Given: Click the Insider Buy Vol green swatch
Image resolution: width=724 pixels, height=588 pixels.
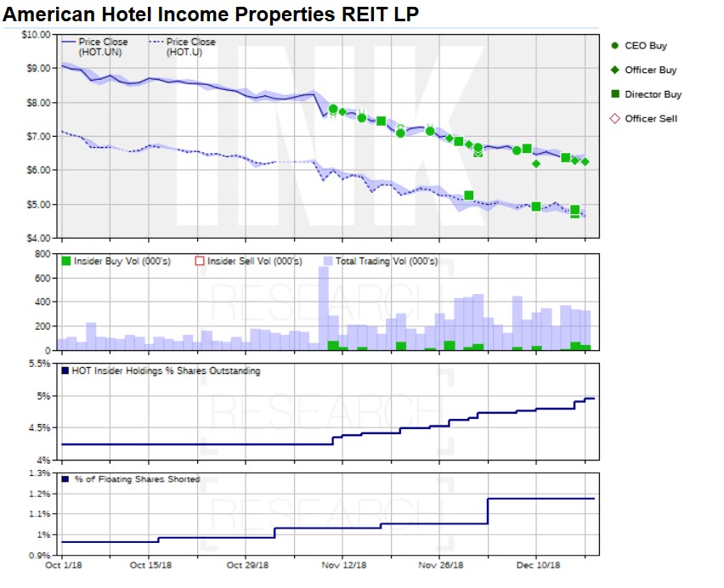Looking at the screenshot, I should pos(66,261).
